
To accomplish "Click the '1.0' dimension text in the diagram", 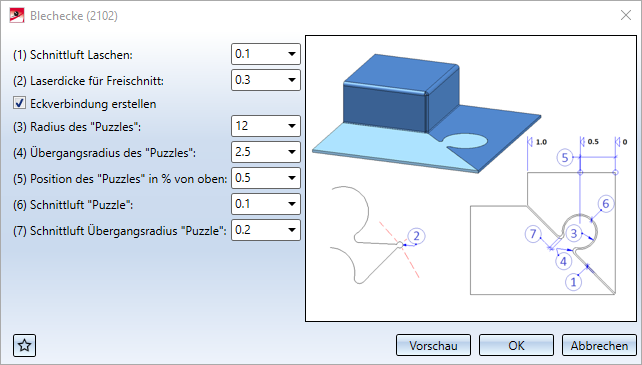I will pyautogui.click(x=541, y=142).
